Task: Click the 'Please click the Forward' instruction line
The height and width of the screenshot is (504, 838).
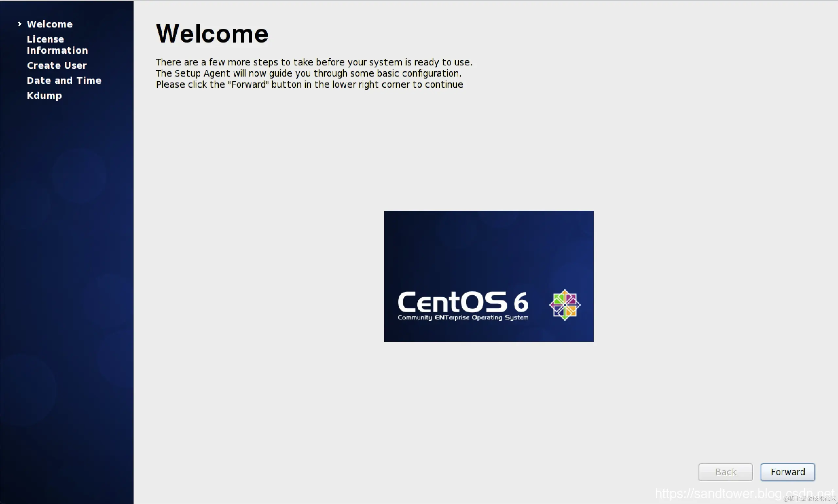Action: pos(309,84)
